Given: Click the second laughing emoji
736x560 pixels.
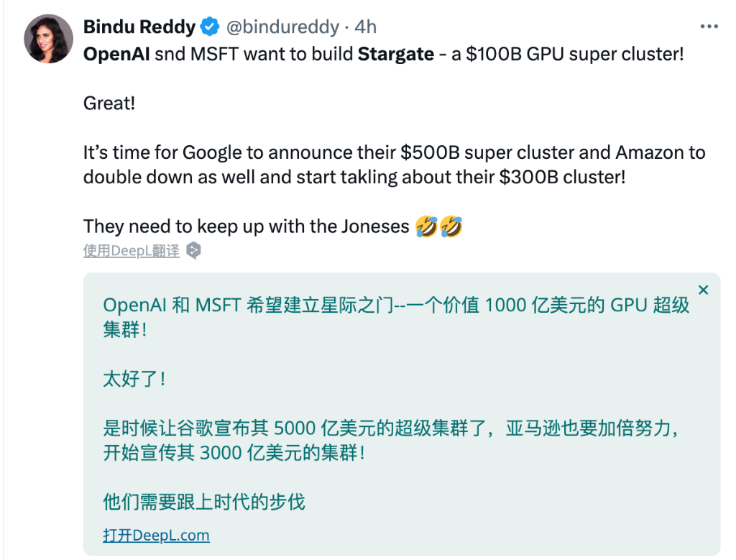Looking at the screenshot, I should click(x=451, y=226).
